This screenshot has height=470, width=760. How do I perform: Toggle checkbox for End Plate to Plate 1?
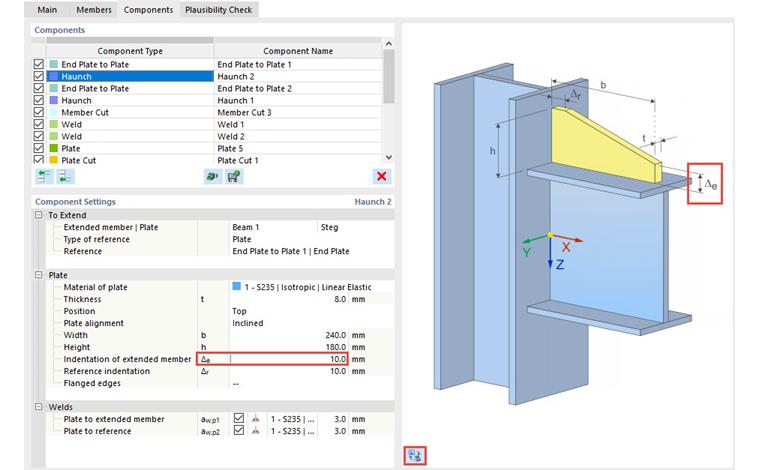tap(39, 64)
